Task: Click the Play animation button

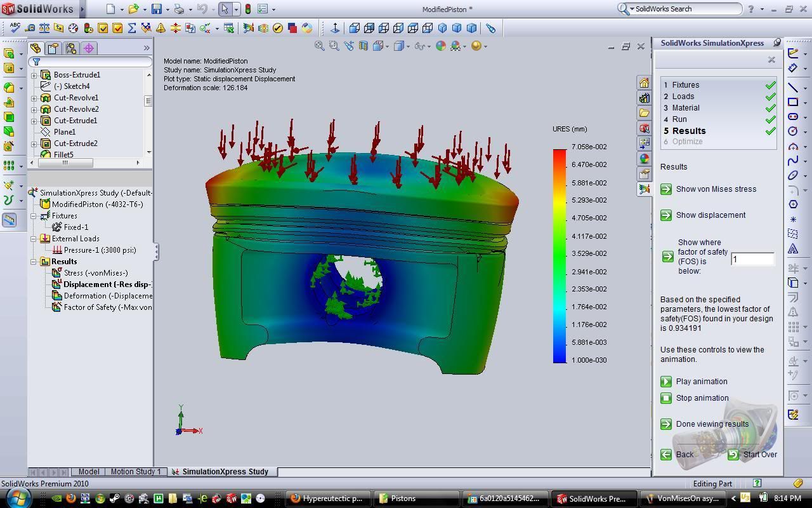Action: (x=666, y=382)
